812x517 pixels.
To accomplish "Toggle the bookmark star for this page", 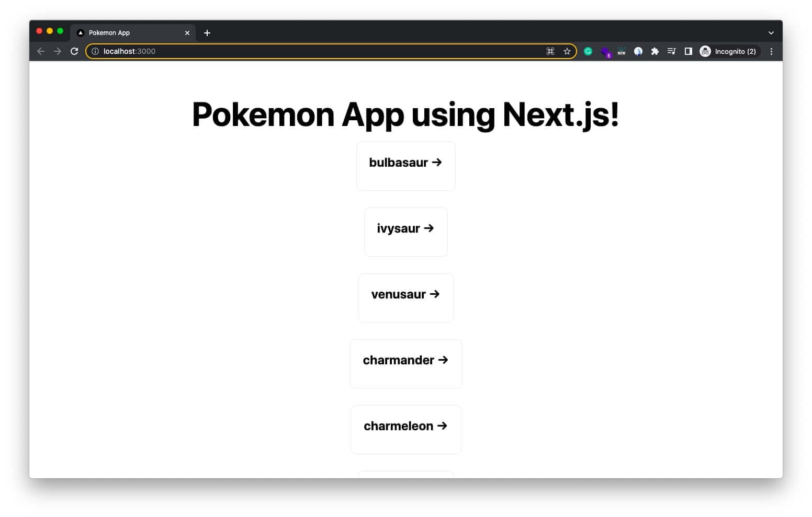I will (567, 51).
